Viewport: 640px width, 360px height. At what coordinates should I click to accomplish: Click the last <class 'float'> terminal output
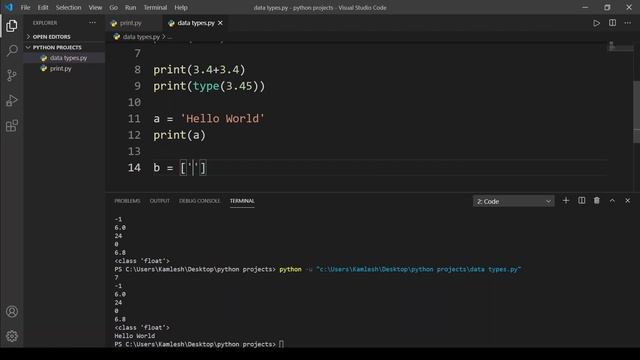click(x=142, y=327)
